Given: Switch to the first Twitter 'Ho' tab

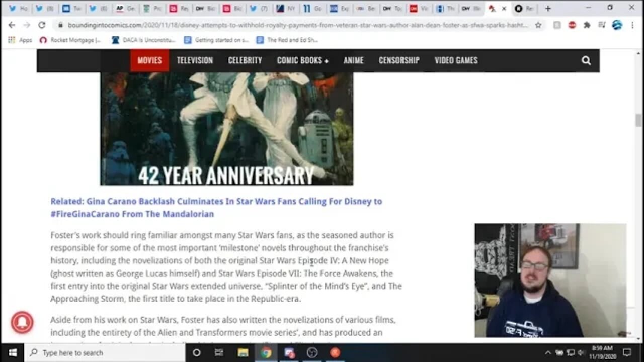Looking at the screenshot, I should point(18,9).
